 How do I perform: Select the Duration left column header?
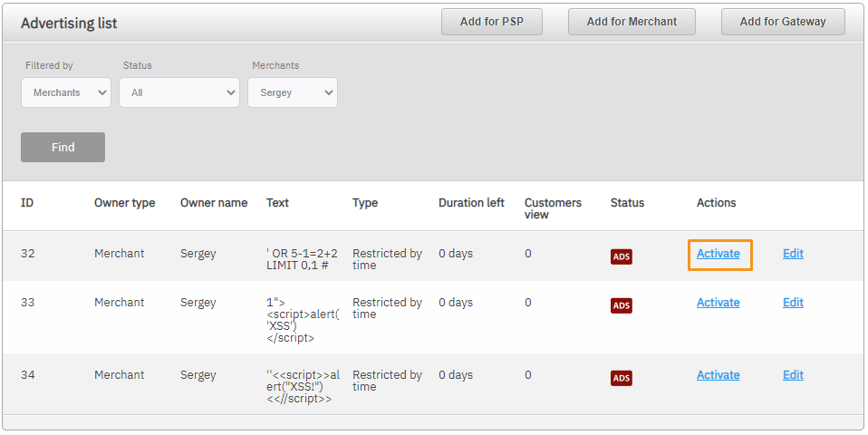pos(471,203)
